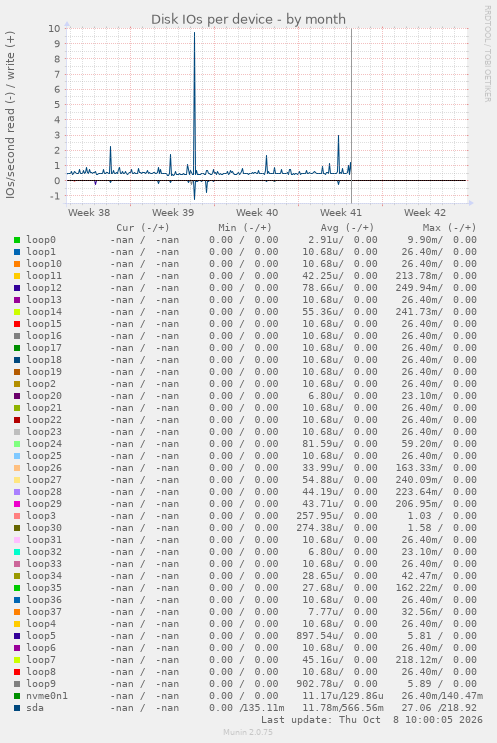Click the 'Last update' timestamp text
The height and width of the screenshot is (743, 497).
pos(371,720)
